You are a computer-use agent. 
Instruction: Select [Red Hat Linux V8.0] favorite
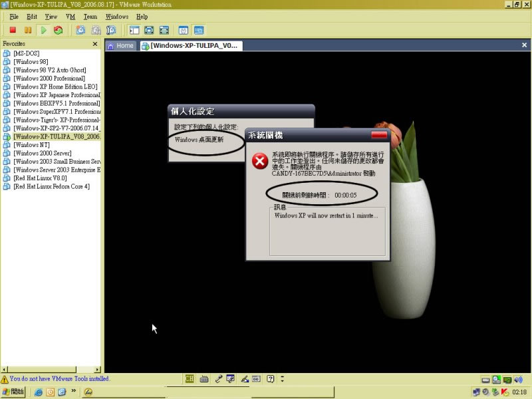click(x=40, y=178)
